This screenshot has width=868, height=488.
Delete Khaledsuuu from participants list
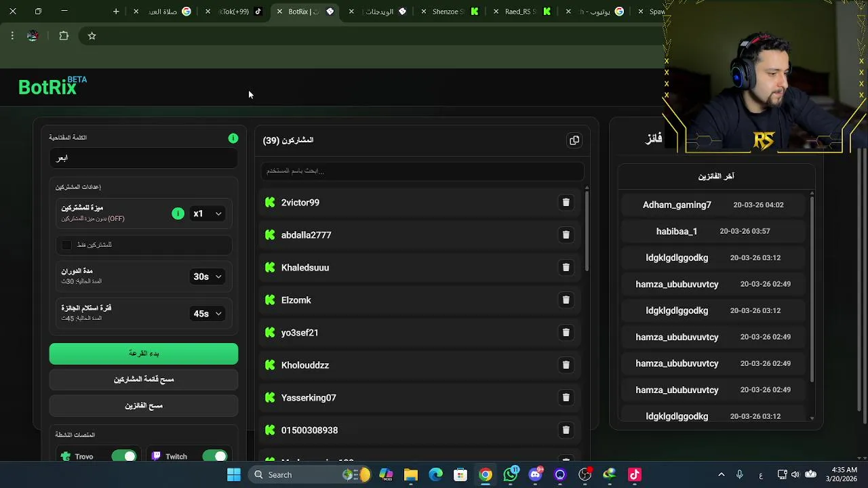[x=566, y=267]
